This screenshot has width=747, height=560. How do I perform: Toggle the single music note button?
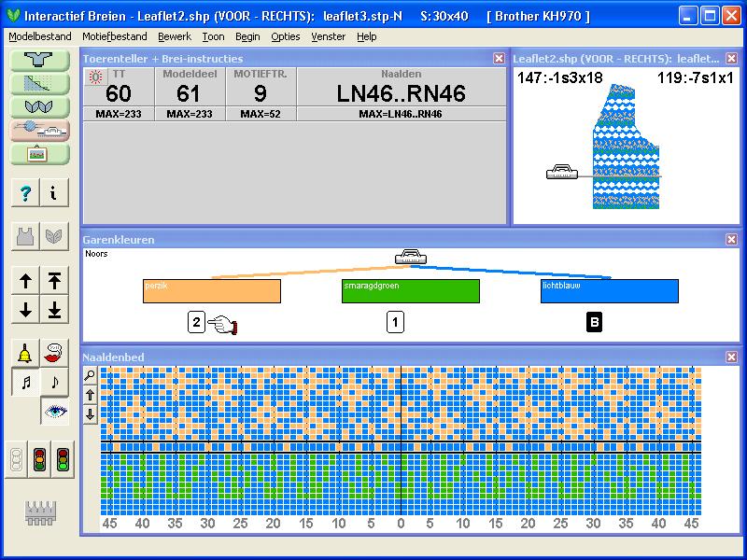pyautogui.click(x=55, y=382)
